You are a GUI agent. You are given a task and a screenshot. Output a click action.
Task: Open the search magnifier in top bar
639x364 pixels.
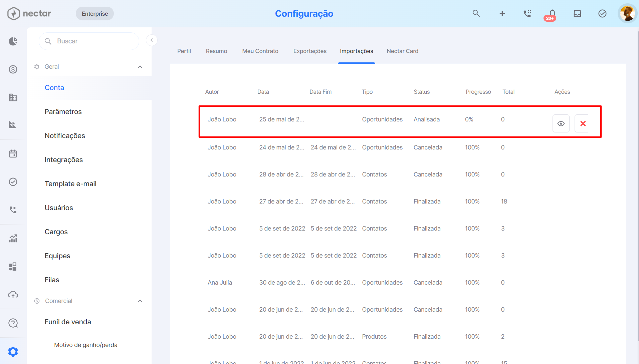(476, 13)
